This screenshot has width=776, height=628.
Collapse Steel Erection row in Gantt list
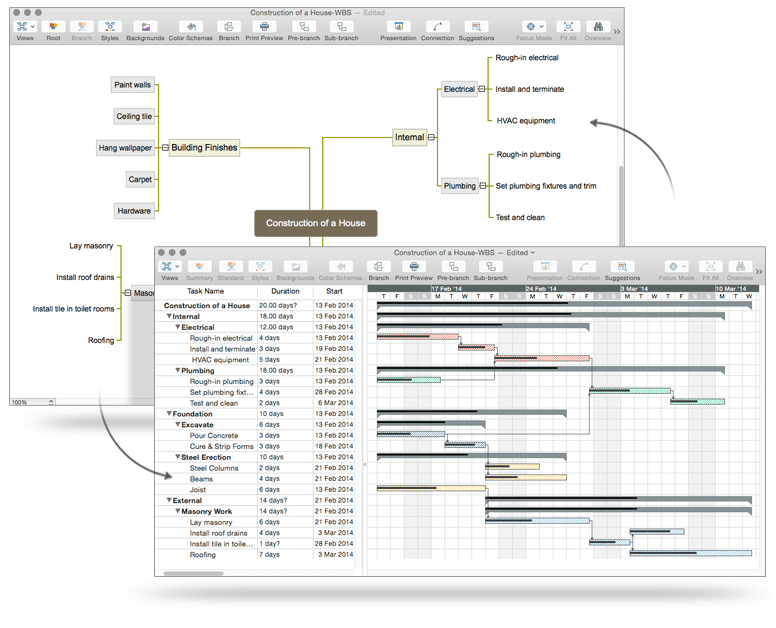[178, 457]
